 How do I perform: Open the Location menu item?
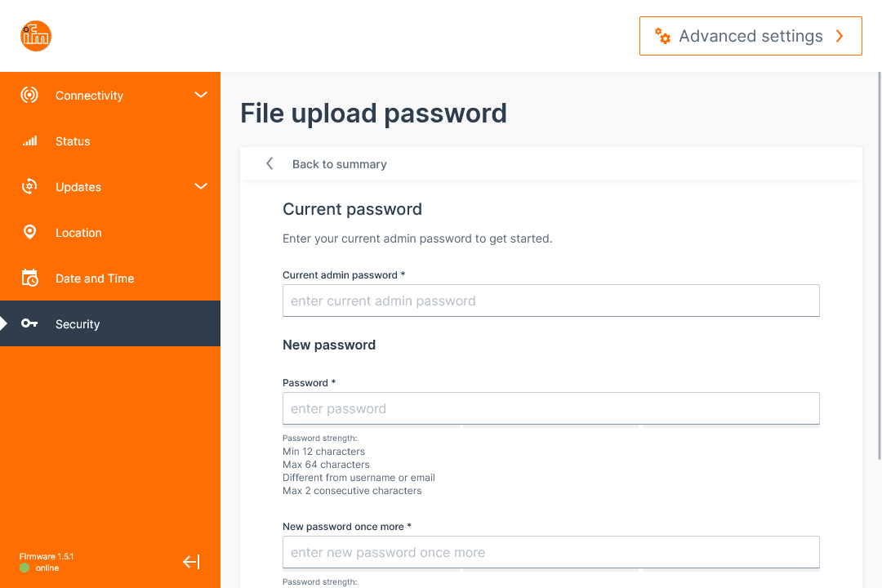pyautogui.click(x=78, y=233)
